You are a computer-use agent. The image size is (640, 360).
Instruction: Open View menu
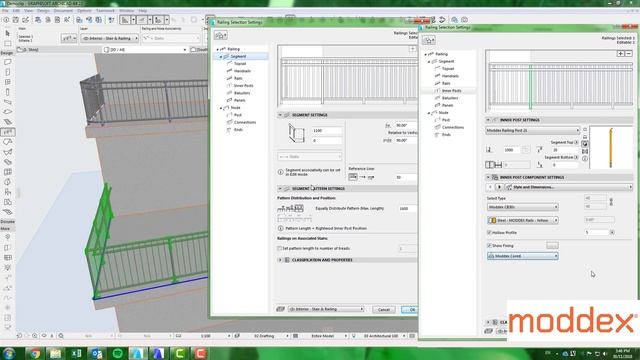29,11
